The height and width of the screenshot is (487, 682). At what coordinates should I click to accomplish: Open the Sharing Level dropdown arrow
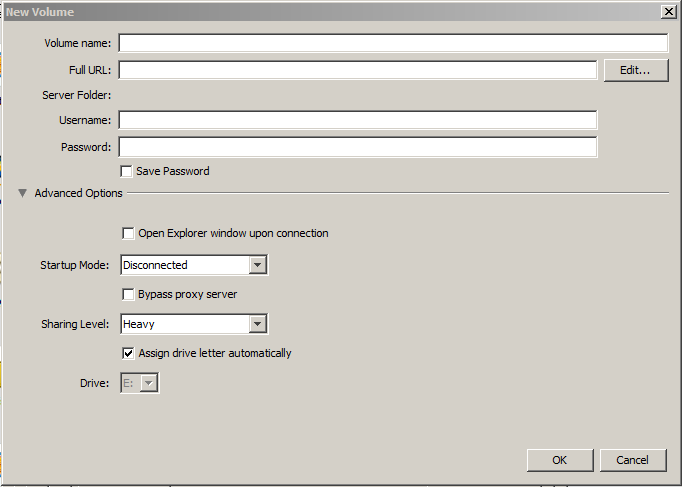tap(257, 324)
